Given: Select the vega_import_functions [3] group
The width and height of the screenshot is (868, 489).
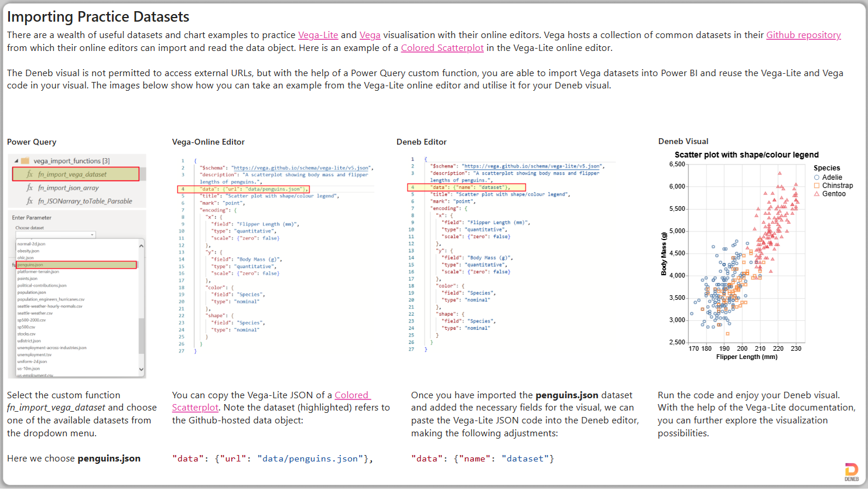Looking at the screenshot, I should pyautogui.click(x=71, y=160).
